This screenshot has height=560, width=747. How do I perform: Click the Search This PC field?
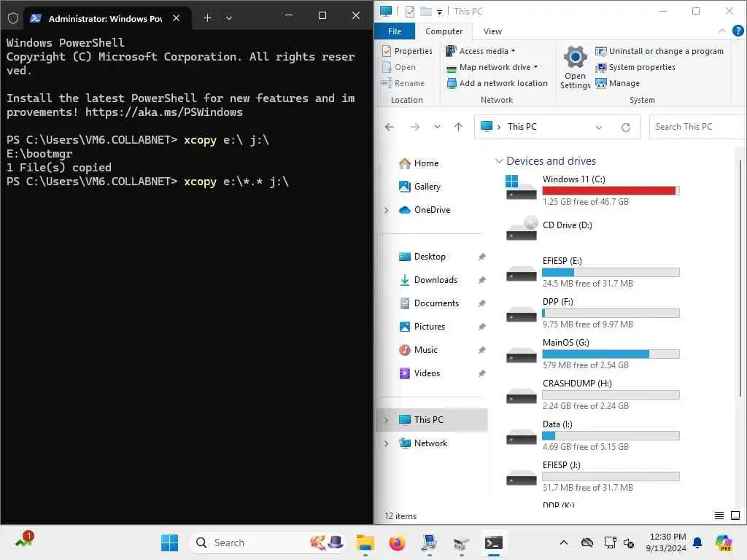tap(697, 127)
